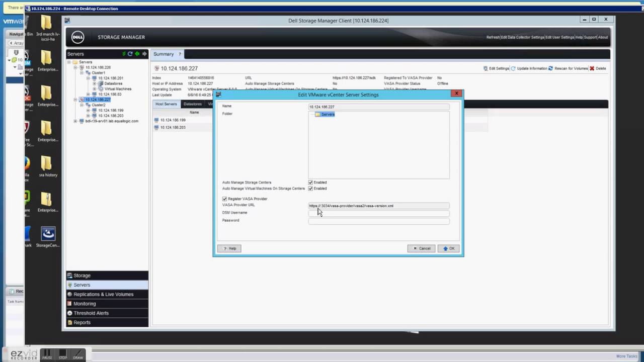The height and width of the screenshot is (362, 644).
Task: Click About in the top menu
Action: coord(603,37)
